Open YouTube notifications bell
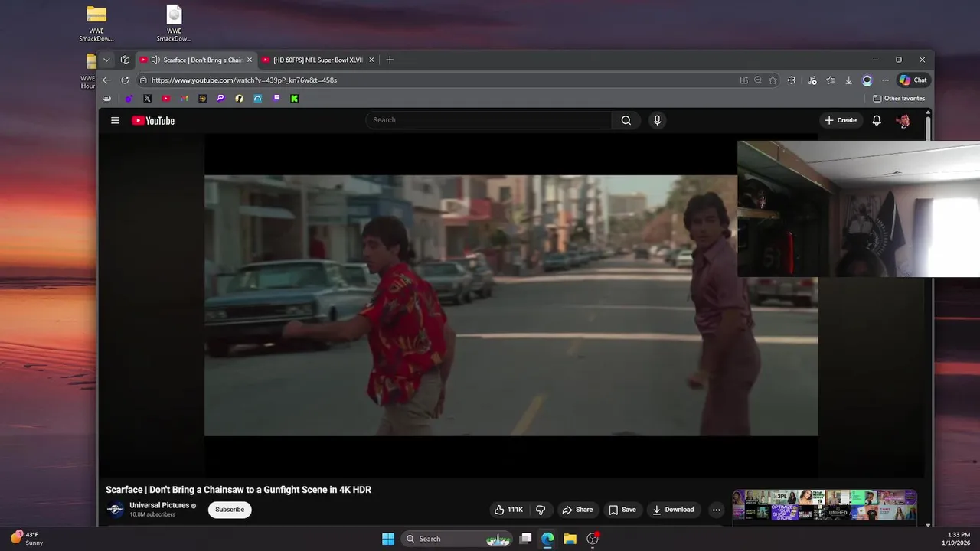Screen dimensions: 980x551 [877, 120]
